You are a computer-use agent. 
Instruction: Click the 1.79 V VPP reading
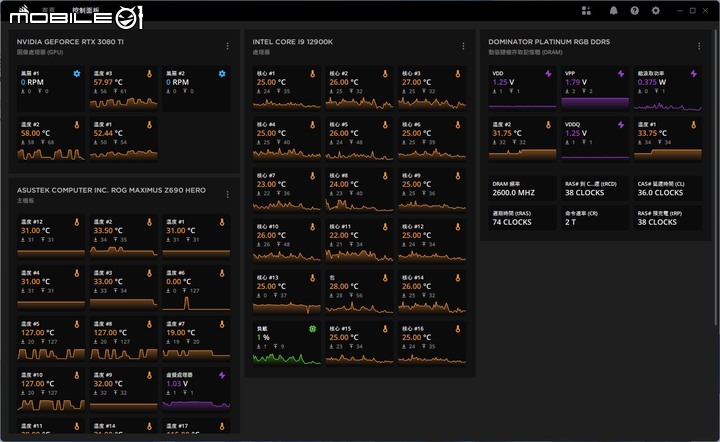(576, 82)
